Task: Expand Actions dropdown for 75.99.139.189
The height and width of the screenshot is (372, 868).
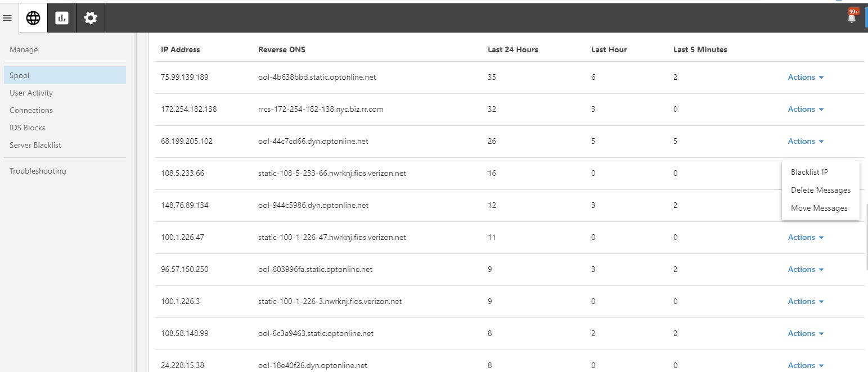Action: (806, 78)
